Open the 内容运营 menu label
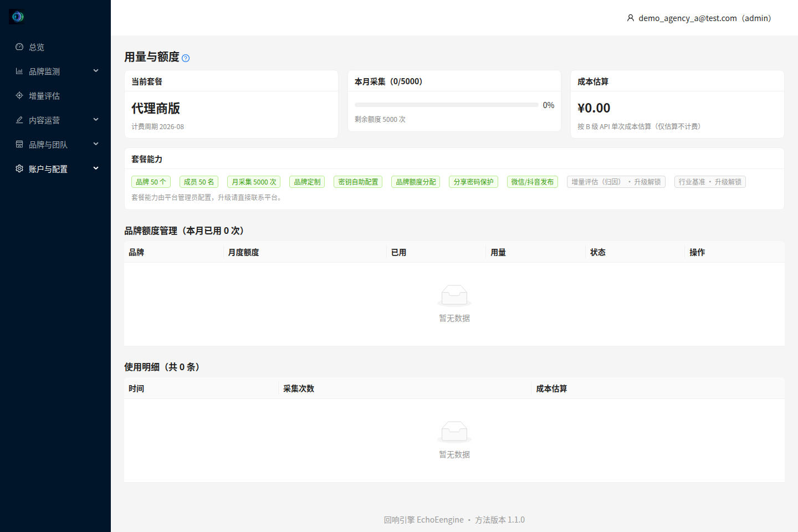The image size is (798, 532). tap(44, 120)
